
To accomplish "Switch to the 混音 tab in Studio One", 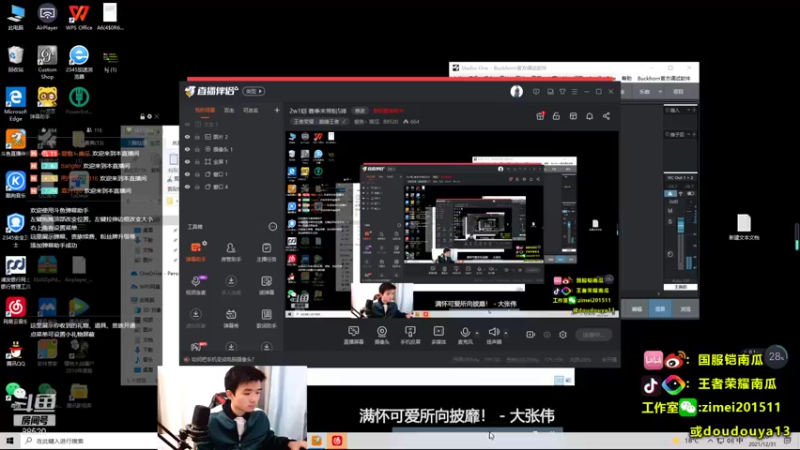I will pyautogui.click(x=660, y=309).
